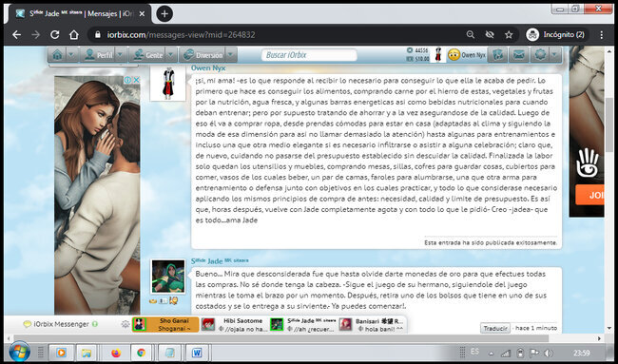Click the Traducir button
The image size is (618, 364).
494,328
